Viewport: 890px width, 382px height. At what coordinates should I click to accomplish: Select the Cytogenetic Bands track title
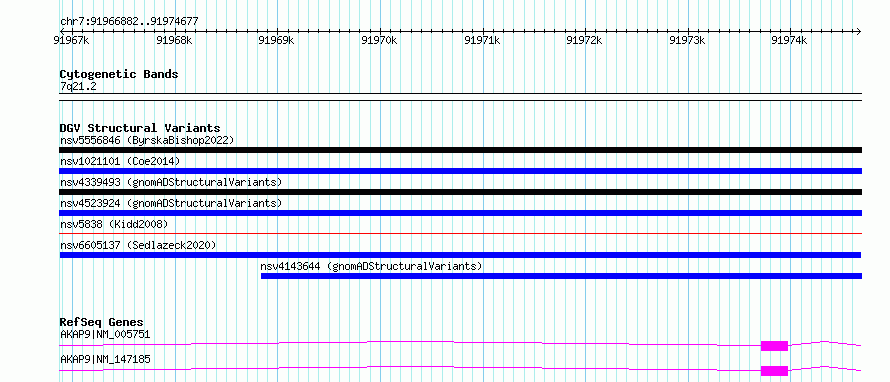point(119,74)
